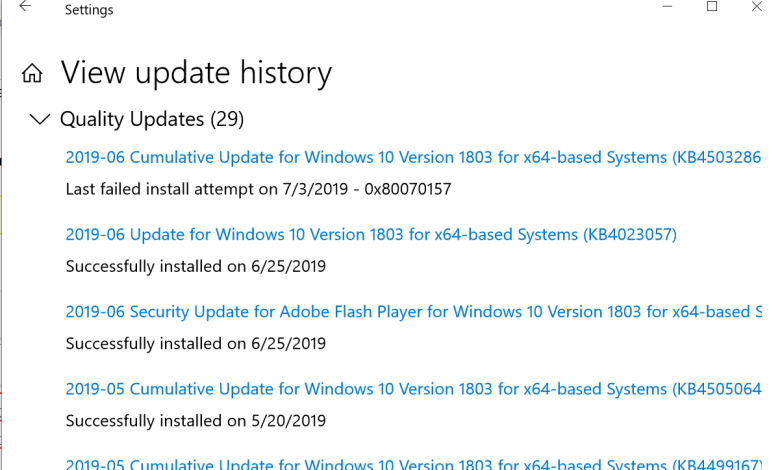
Task: Minimize the Settings window
Action: 667,6
